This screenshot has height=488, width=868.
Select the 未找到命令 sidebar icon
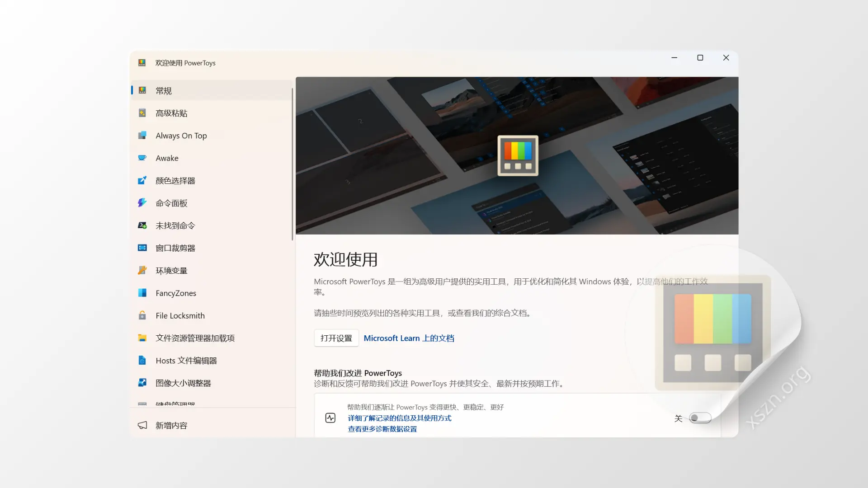click(142, 225)
